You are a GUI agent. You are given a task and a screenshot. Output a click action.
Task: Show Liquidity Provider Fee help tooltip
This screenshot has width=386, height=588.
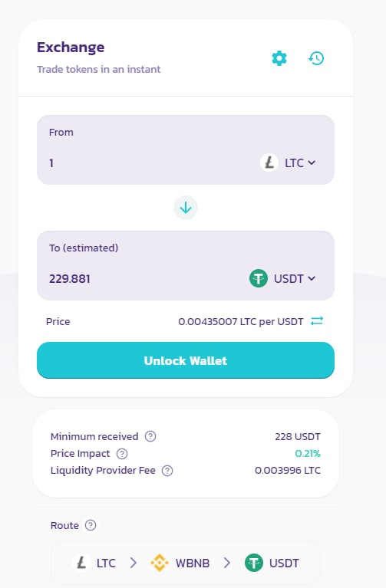point(167,470)
